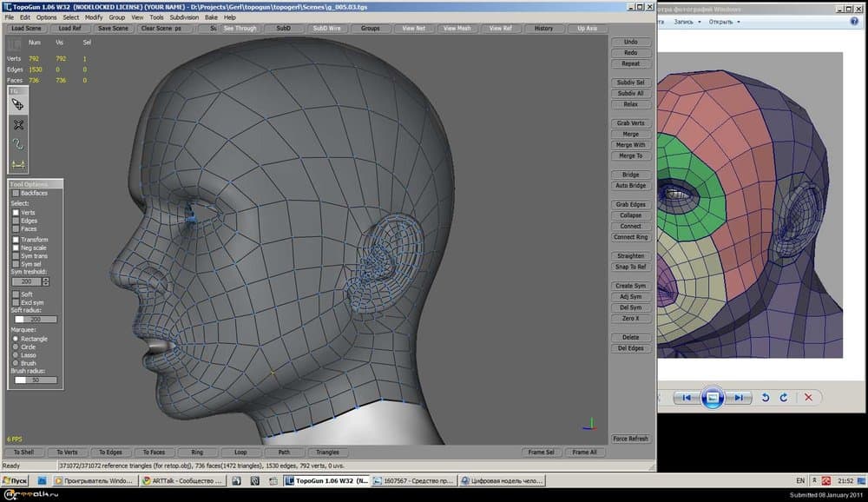Go to the previous photo in viewer
Screen dimensions: 868x502
pyautogui.click(x=686, y=398)
